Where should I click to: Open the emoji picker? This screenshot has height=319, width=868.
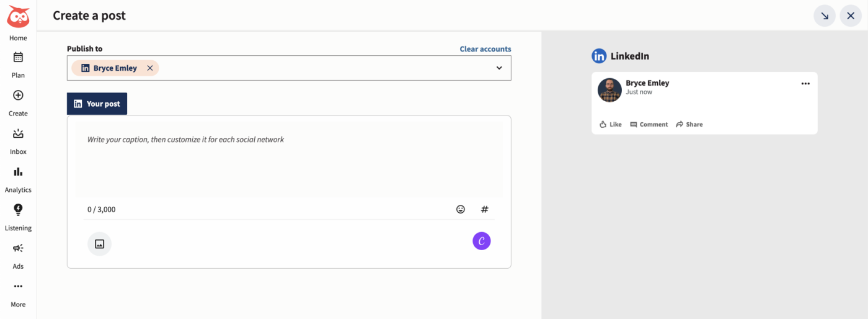pos(461,209)
